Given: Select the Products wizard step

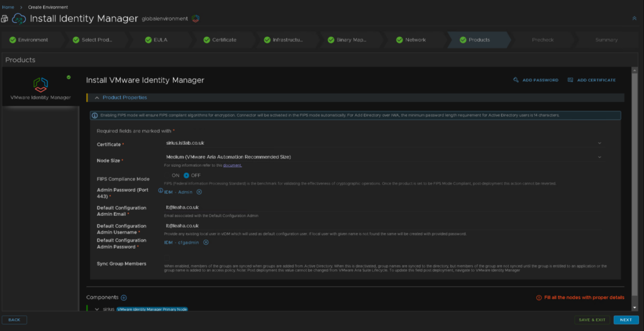Looking at the screenshot, I should click(479, 40).
